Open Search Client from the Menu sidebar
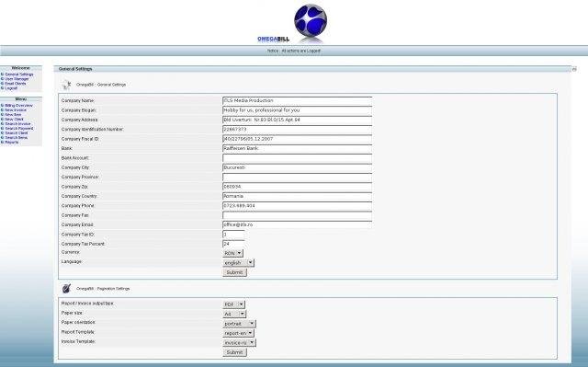Image resolution: width=588 pixels, height=367 pixels. point(17,132)
